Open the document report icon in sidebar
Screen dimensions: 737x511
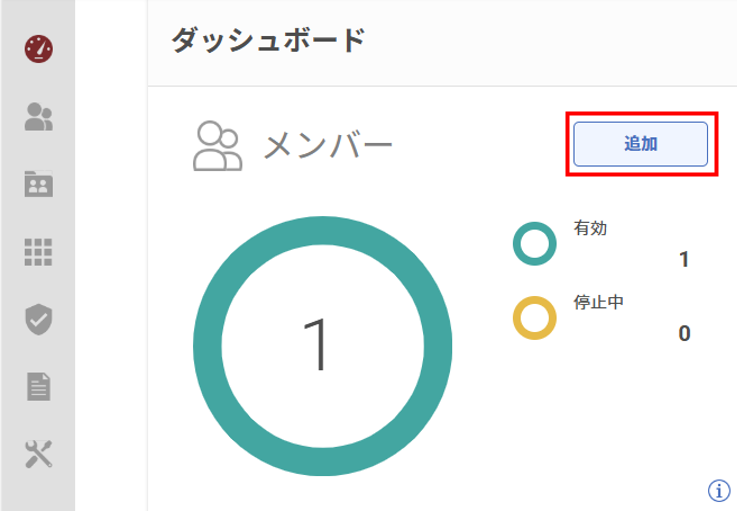tap(38, 386)
